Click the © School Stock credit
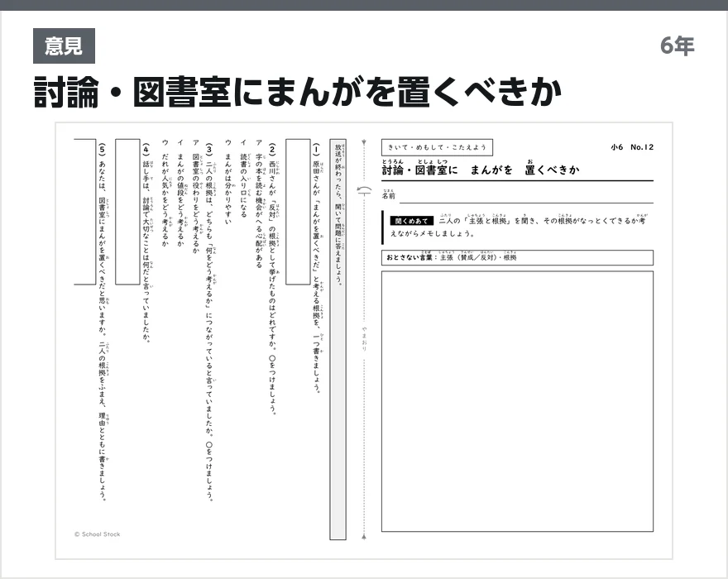This screenshot has width=728, height=579. tap(97, 534)
